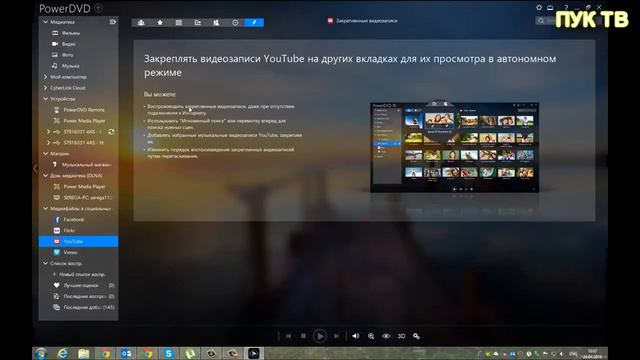This screenshot has height=360, width=640.
Task: Open the playlist folder tab
Action: [x=198, y=22]
